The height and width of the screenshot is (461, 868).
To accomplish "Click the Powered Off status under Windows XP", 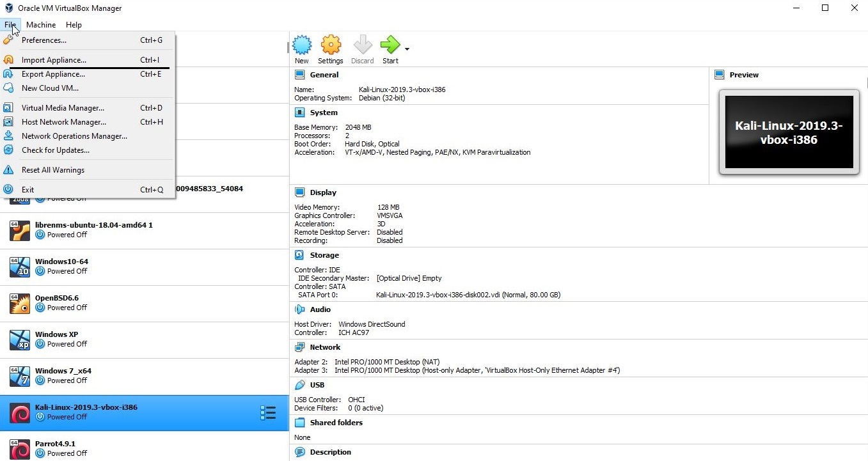I will [x=67, y=344].
